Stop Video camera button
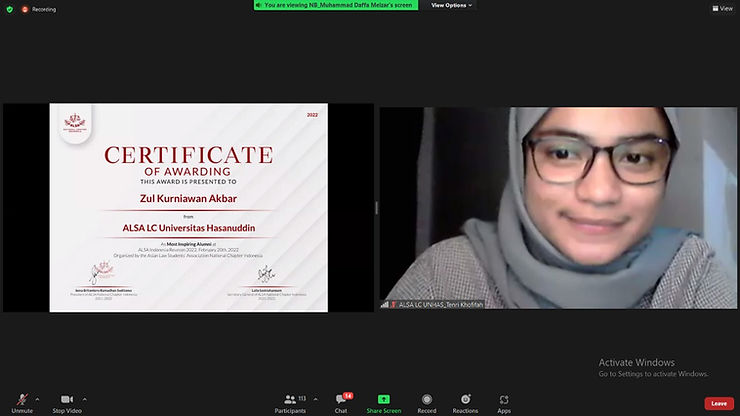Screen dimensions: 740x416 coord(67,403)
